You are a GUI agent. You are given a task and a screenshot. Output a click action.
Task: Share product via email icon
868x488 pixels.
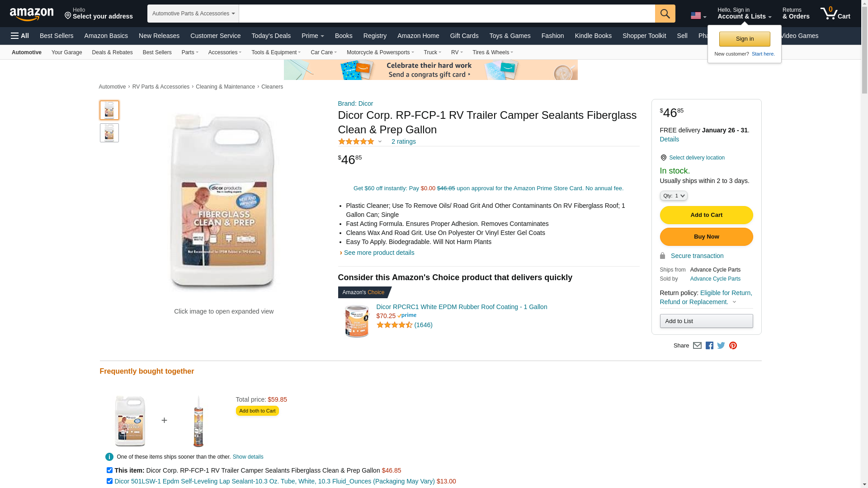click(x=697, y=346)
